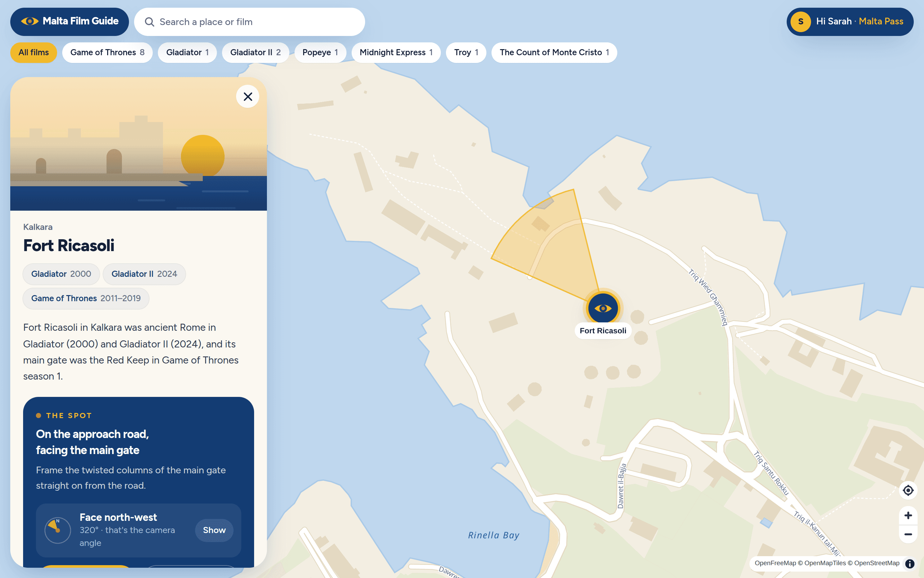
Task: Close the Fort Ricasoli detail panel
Action: click(248, 96)
